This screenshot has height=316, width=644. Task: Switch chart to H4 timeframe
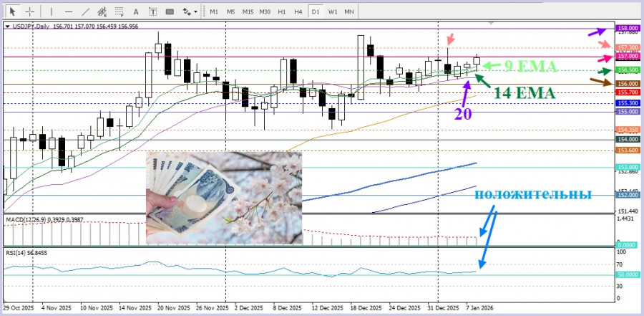(298, 11)
